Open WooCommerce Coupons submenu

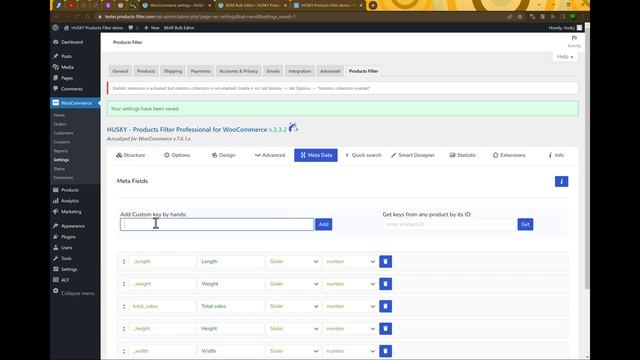(x=62, y=142)
